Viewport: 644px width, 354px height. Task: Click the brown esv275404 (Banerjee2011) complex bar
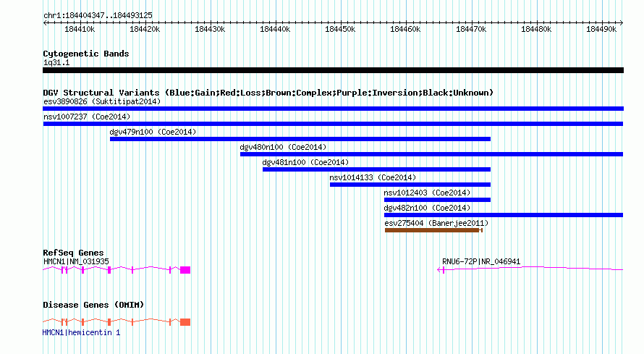[x=433, y=230]
